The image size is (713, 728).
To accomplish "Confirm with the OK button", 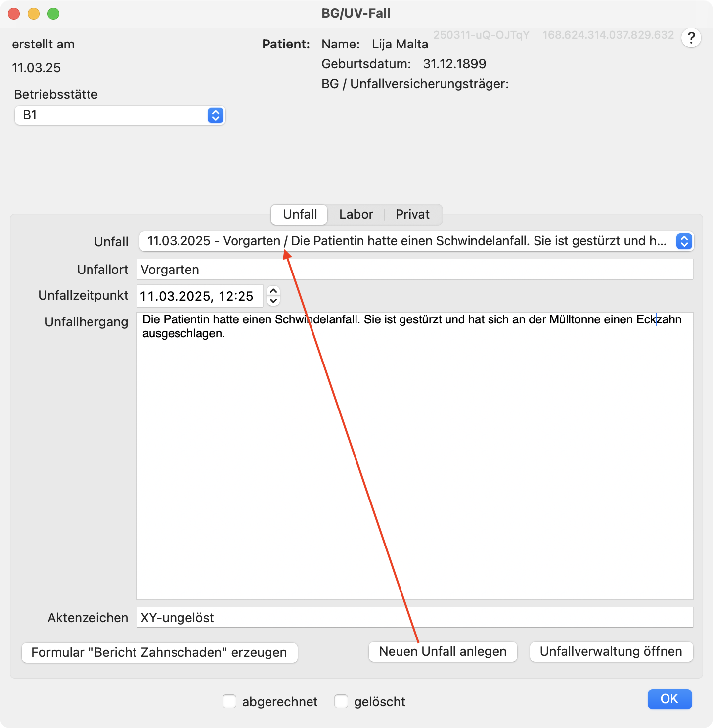I will 669,699.
